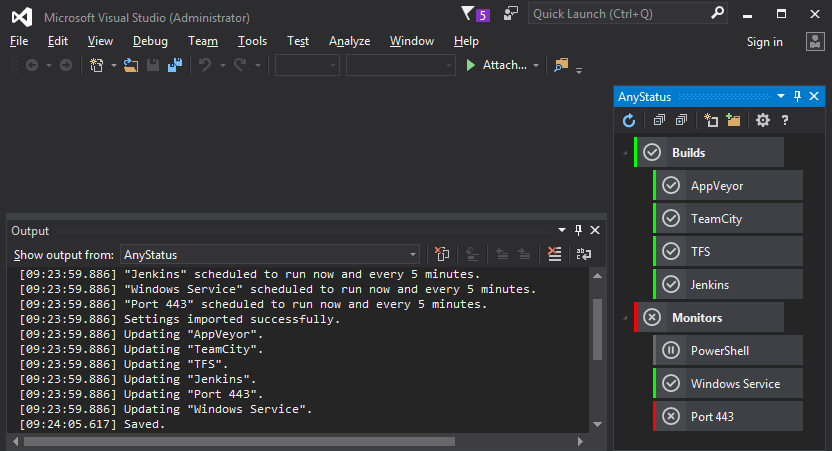Click the Sign in link
The height and width of the screenshot is (451, 832).
pyautogui.click(x=764, y=41)
